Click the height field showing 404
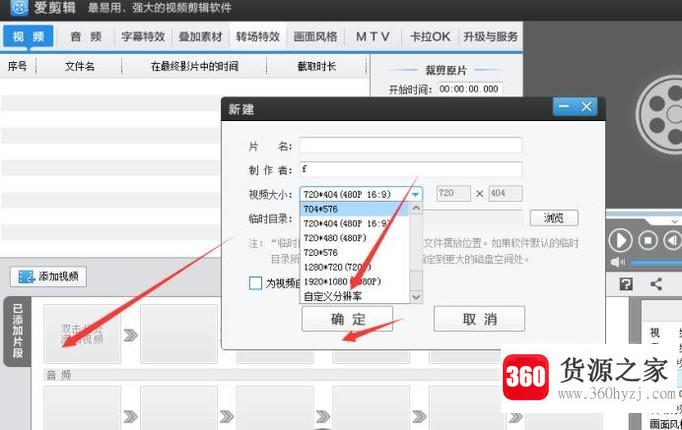This screenshot has width=682, height=430. [505, 193]
